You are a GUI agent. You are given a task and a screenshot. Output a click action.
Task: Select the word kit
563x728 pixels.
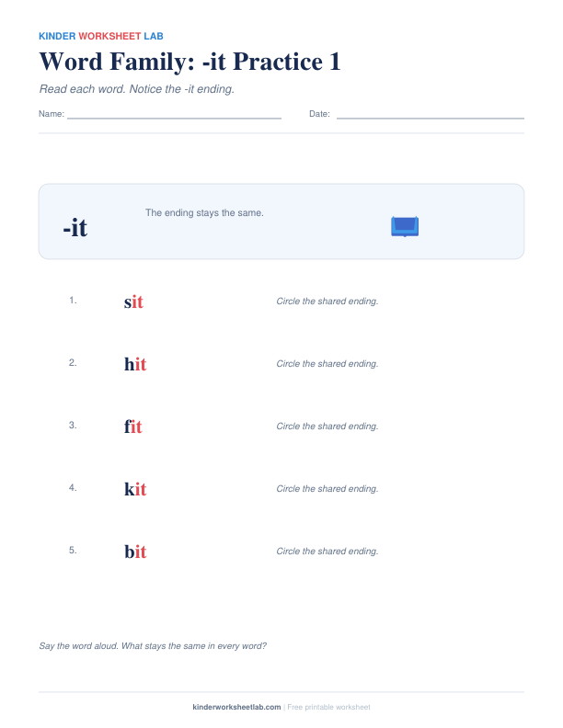click(135, 489)
